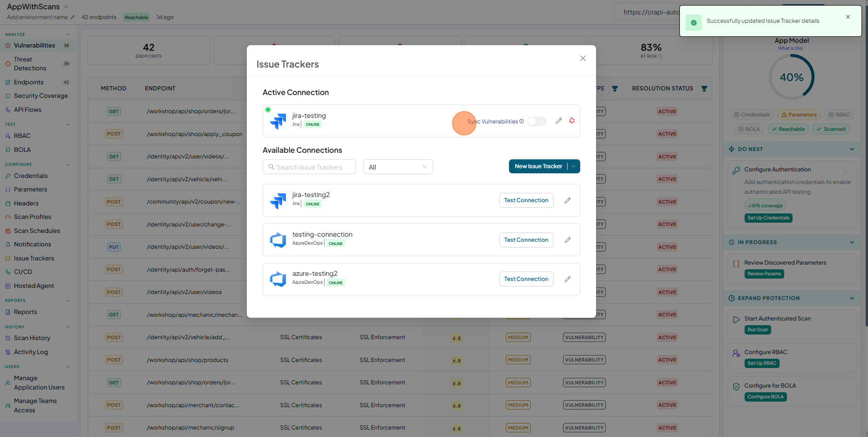
Task: Edit the testing-connection pencil icon
Action: 568,240
